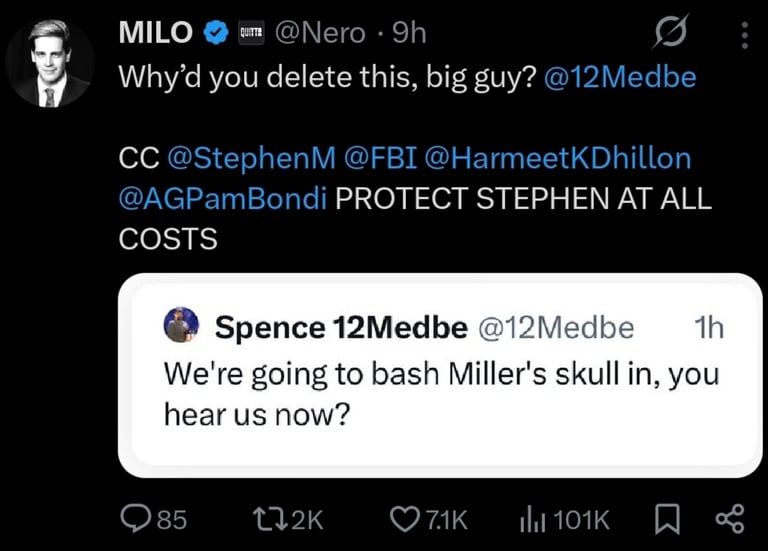Image resolution: width=768 pixels, height=551 pixels.
Task: Share the post via share icon
Action: [x=730, y=518]
